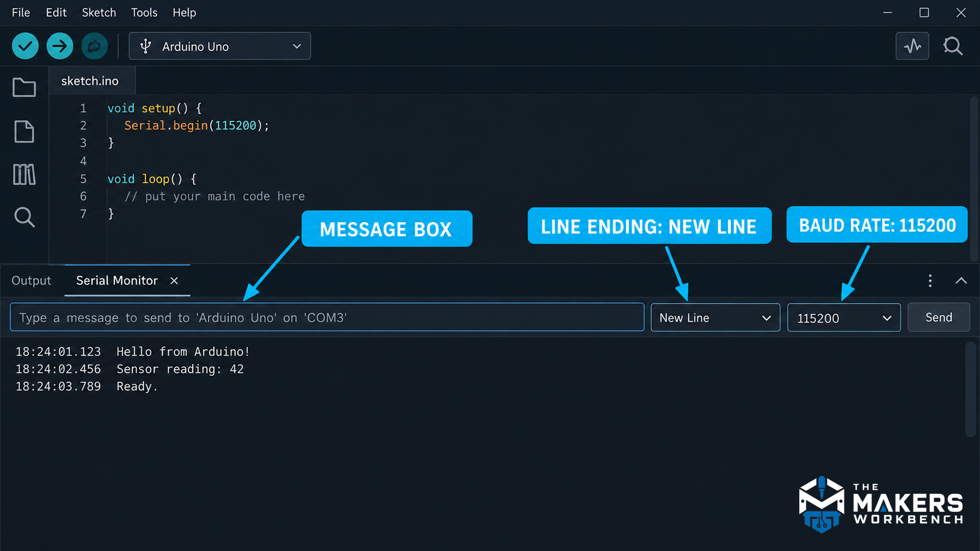Switch to the Output tab
Viewport: 980px width, 551px height.
[32, 280]
